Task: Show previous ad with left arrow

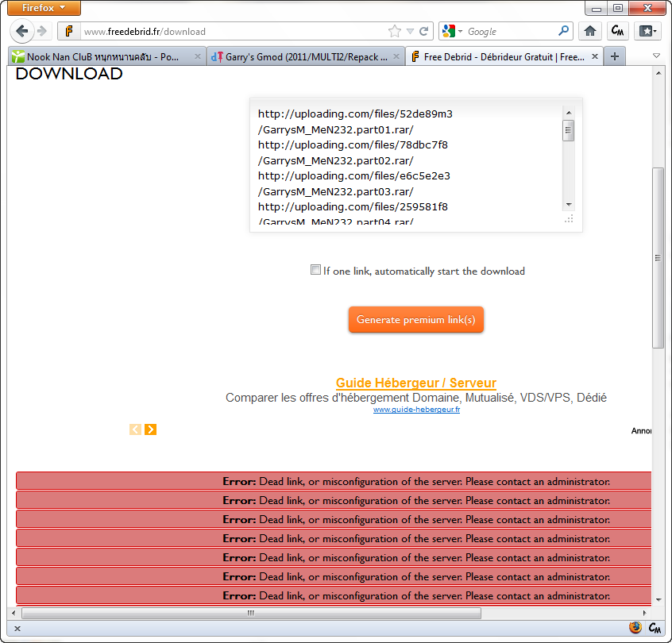Action: [x=135, y=429]
